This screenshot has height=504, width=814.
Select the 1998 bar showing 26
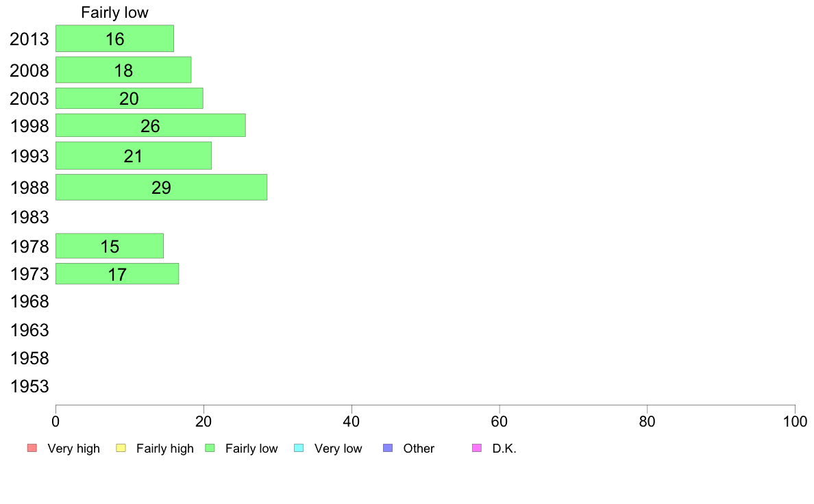click(x=151, y=125)
